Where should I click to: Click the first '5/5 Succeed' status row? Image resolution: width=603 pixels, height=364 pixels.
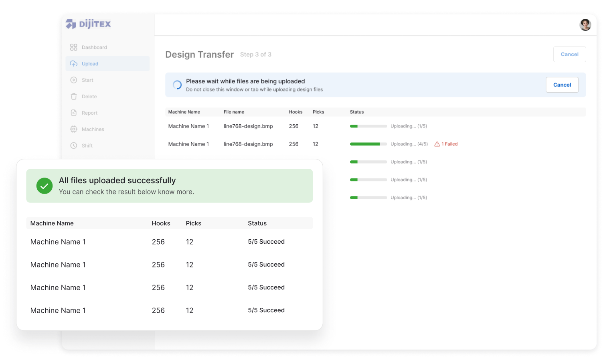point(266,242)
